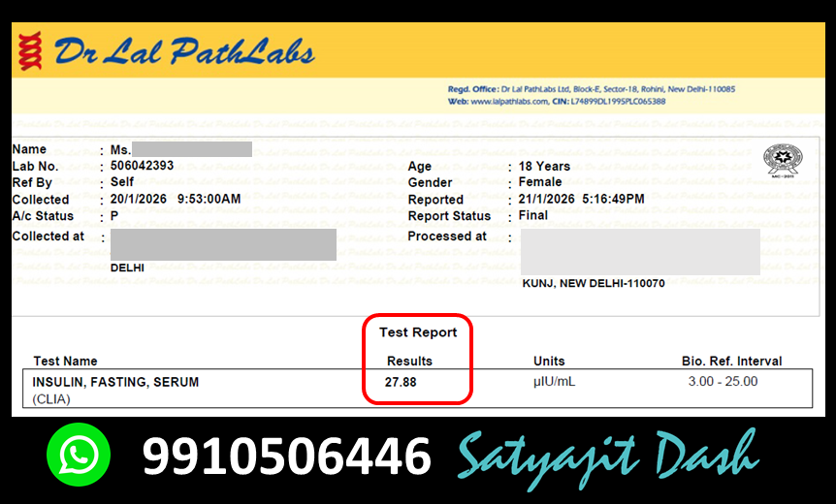Click the Name field label

[x=29, y=149]
